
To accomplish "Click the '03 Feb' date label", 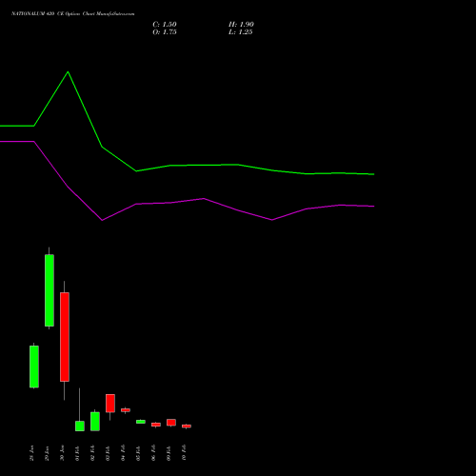I will coord(108,453).
